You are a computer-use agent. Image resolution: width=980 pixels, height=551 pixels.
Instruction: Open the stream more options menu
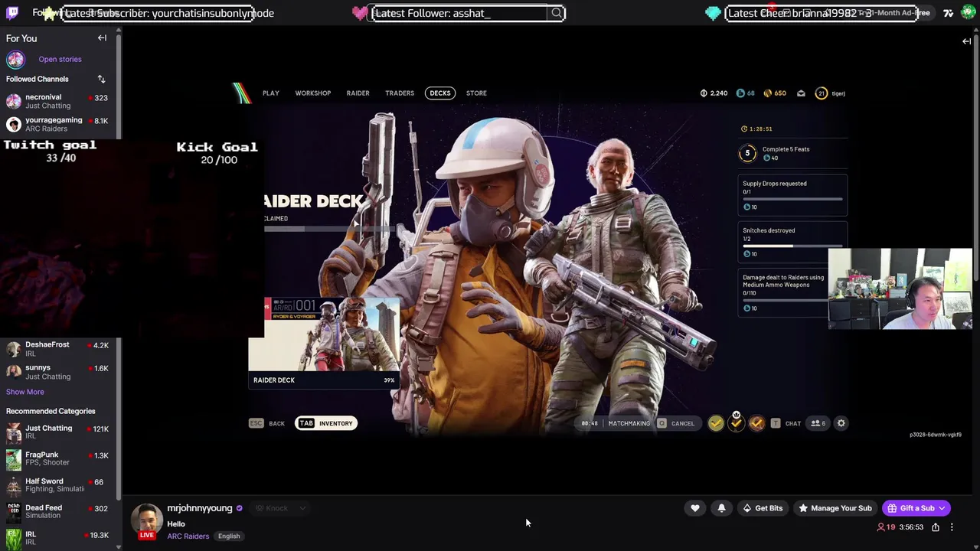tap(952, 527)
